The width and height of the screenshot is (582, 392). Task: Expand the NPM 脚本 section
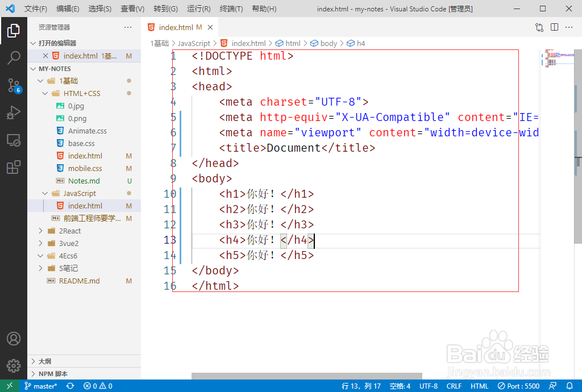[84, 373]
